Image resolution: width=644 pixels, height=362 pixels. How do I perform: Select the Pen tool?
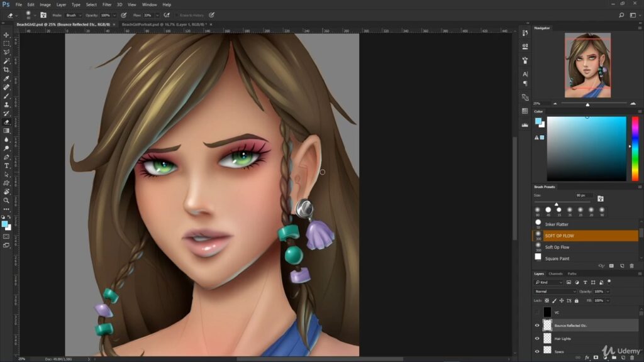click(x=6, y=157)
